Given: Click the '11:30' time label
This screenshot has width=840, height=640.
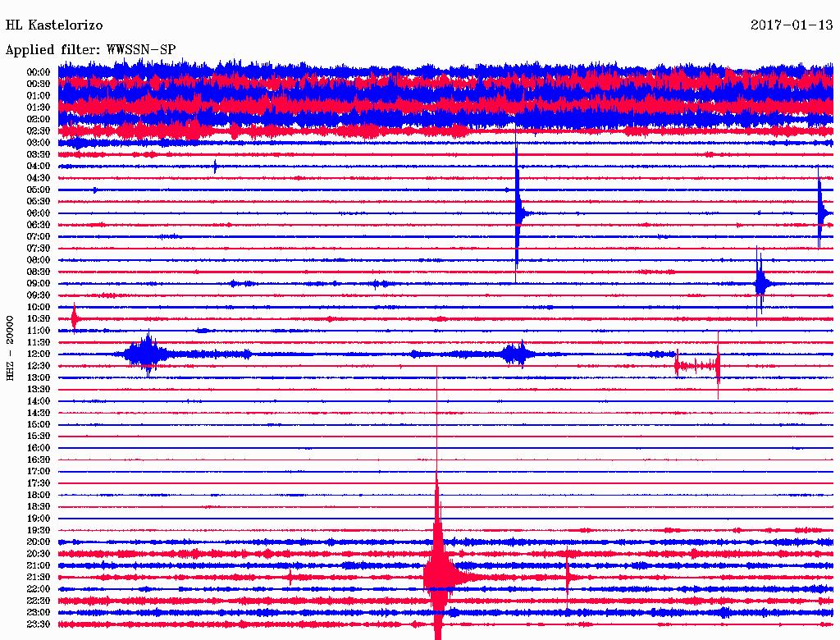Looking at the screenshot, I should [39, 342].
